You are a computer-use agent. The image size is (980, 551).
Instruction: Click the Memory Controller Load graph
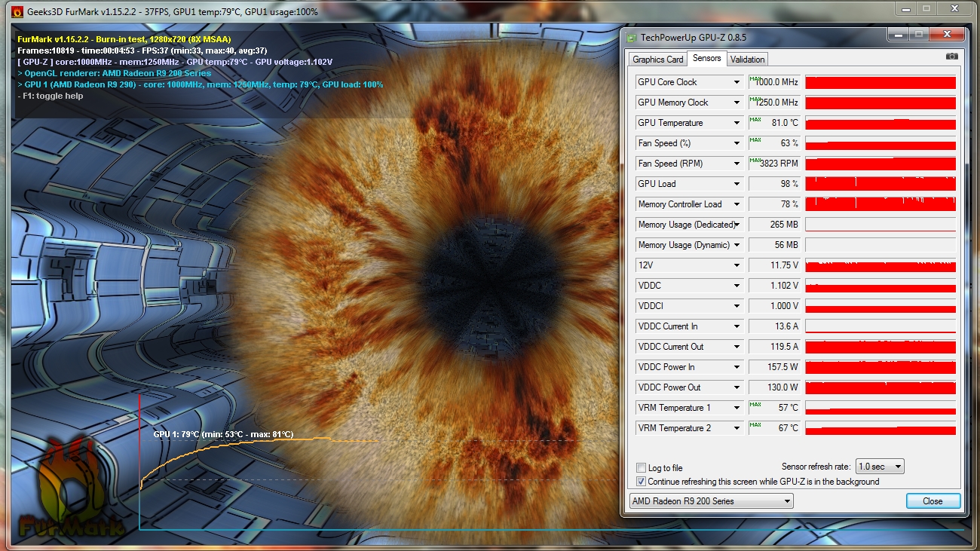880,204
